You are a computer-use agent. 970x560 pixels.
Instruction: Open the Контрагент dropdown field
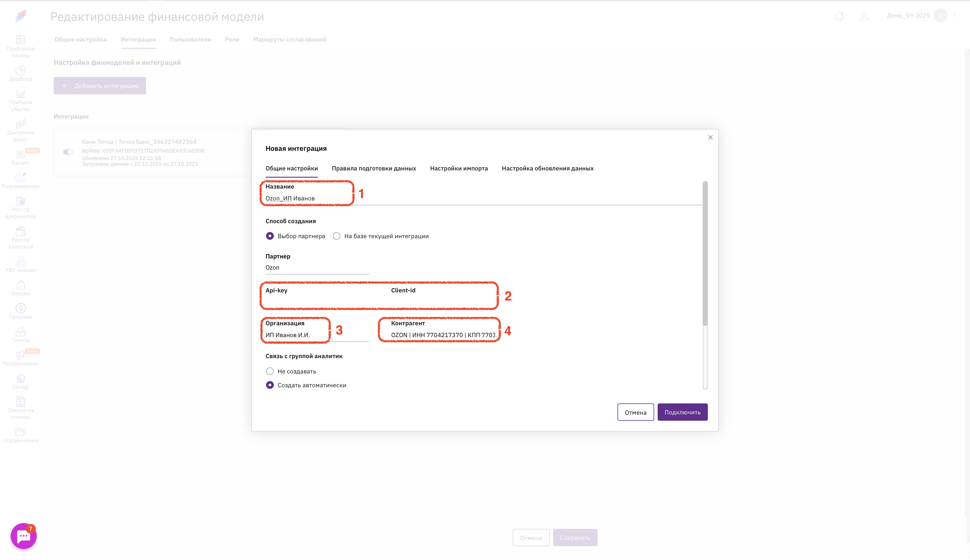click(x=443, y=335)
